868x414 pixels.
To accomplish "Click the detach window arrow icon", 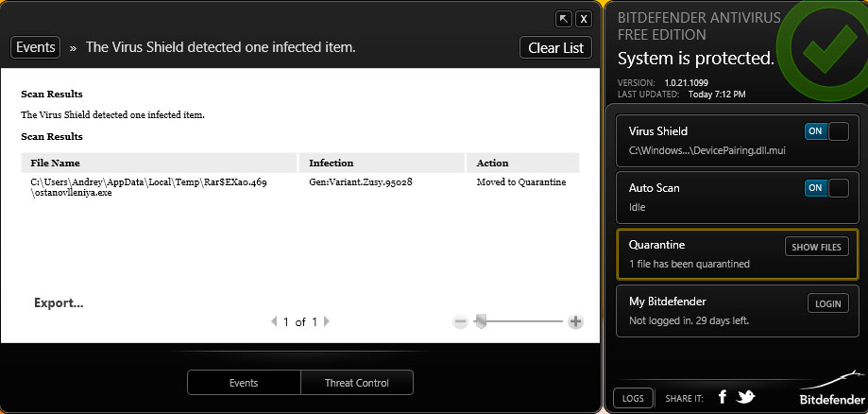I will (x=564, y=19).
